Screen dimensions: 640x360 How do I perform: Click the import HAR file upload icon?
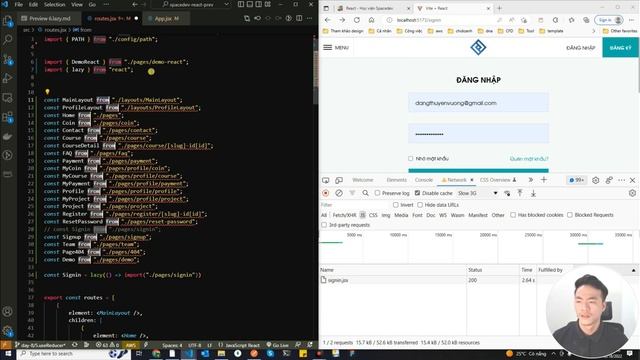pos(520,193)
